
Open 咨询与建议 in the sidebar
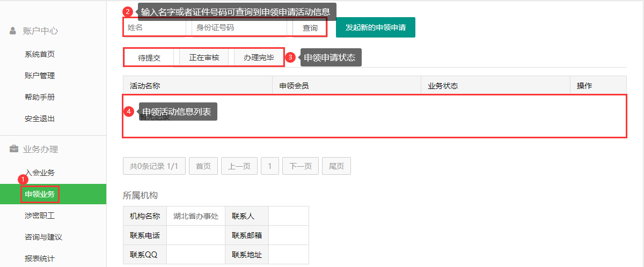click(x=43, y=237)
